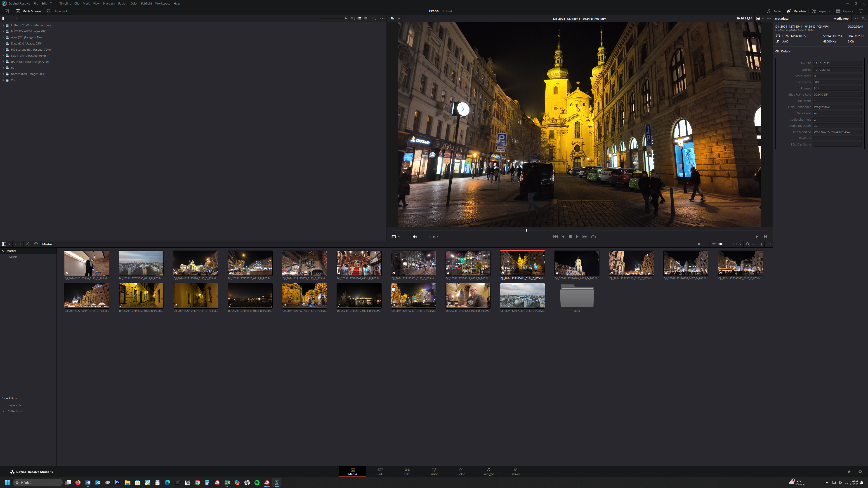Screen dimensions: 868x488
Task: Go to the project manager home icon
Action: (x=849, y=472)
